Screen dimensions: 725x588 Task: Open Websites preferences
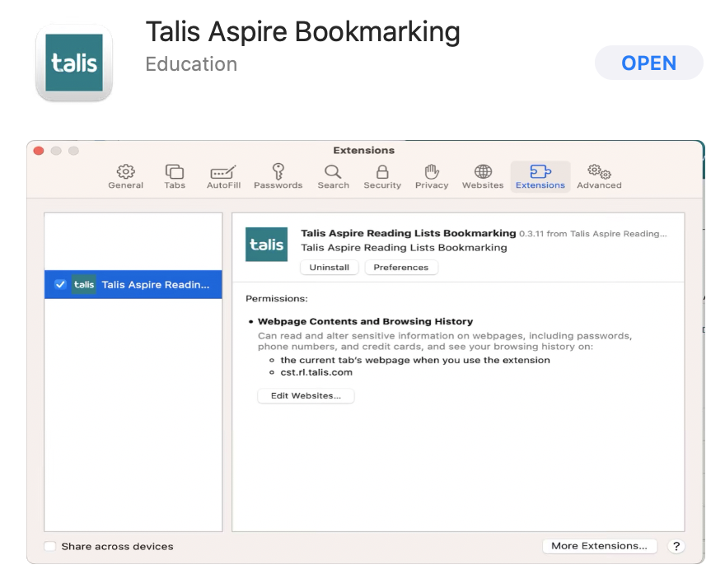482,173
